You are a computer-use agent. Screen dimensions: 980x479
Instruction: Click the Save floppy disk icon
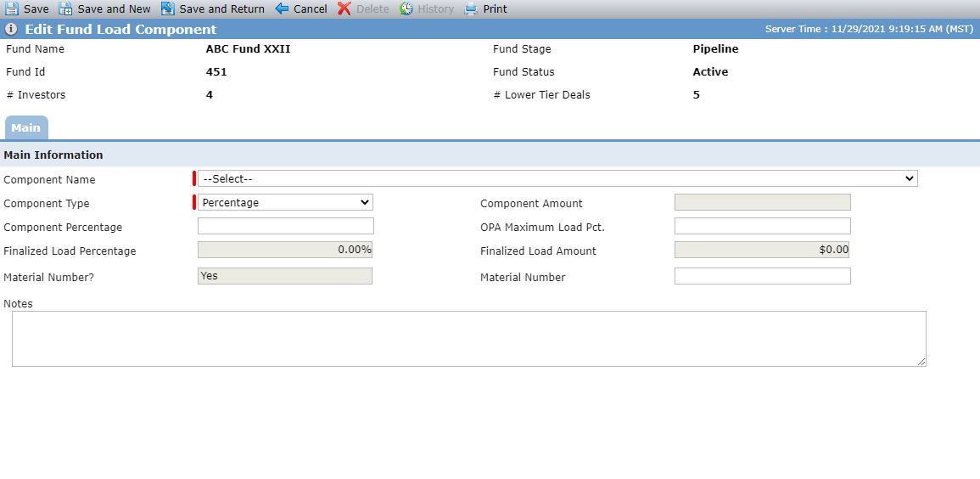point(12,8)
